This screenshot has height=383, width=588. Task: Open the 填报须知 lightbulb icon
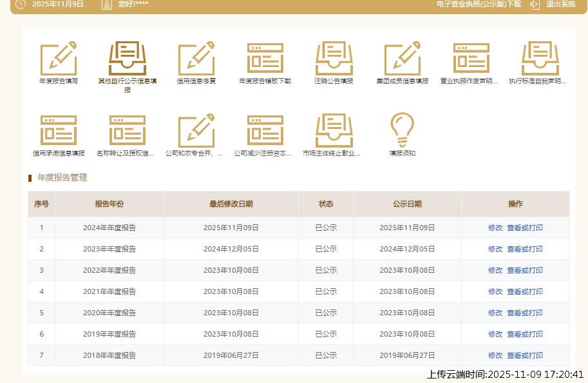click(403, 131)
